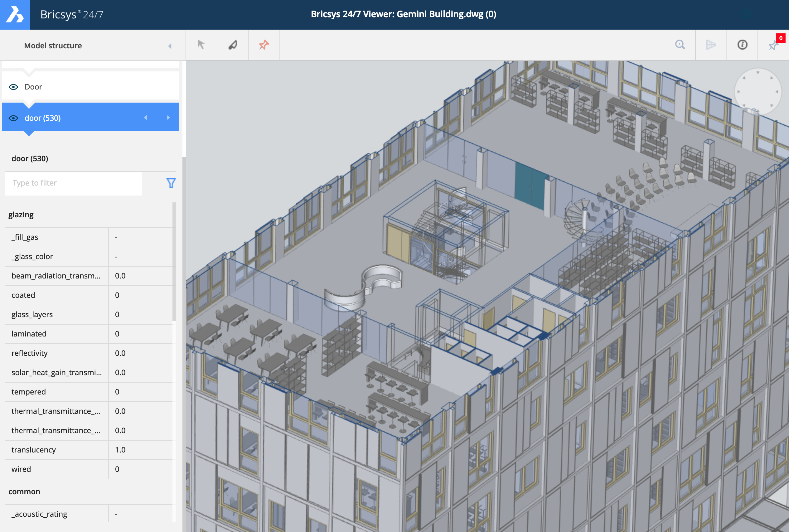Select the pointer selection tool
This screenshot has height=532, width=789.
pos(201,45)
